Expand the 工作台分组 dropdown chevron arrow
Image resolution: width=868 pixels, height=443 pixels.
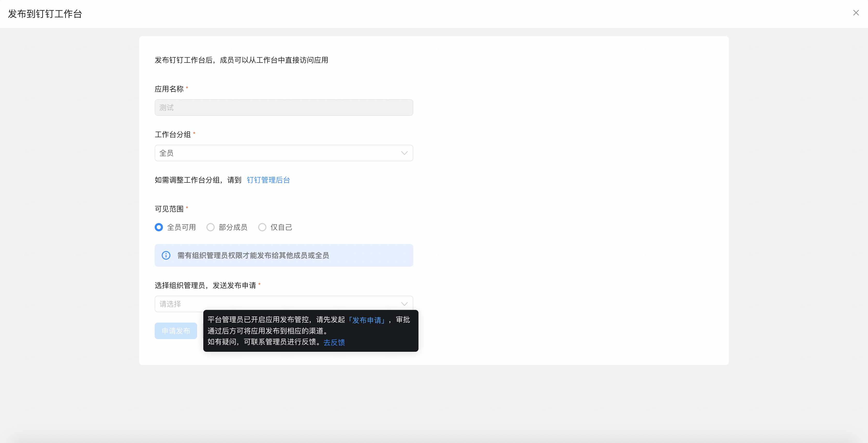[x=404, y=153]
